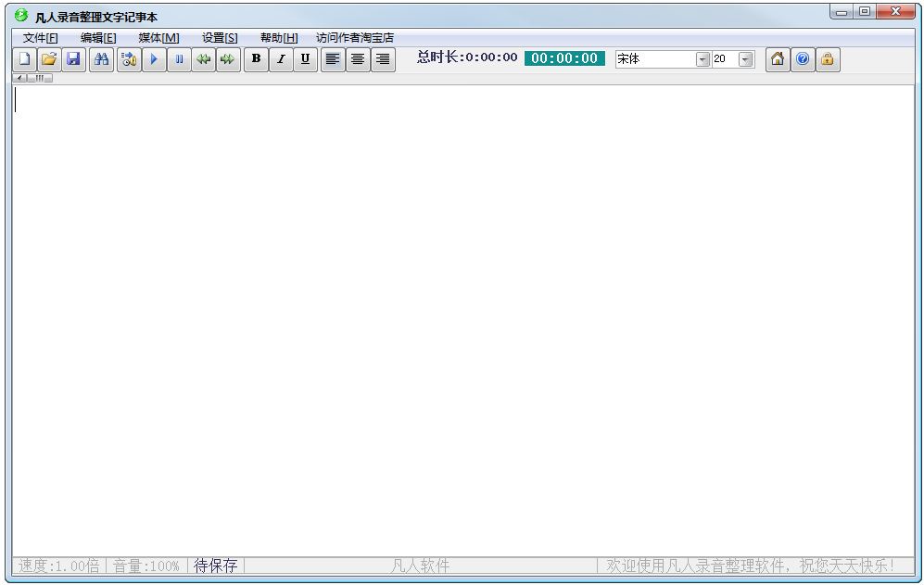Screen dimensions: 924x585
Task: Open help via blue question mark icon
Action: (803, 59)
